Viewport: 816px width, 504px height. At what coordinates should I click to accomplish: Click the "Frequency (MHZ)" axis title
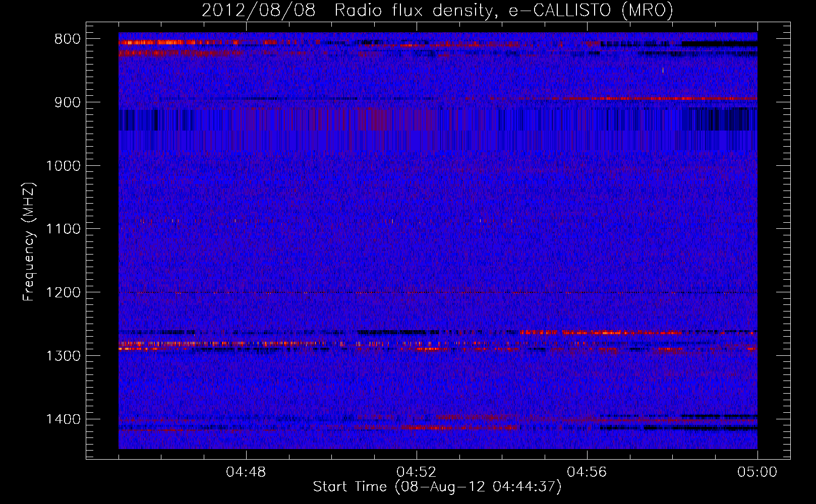29,242
